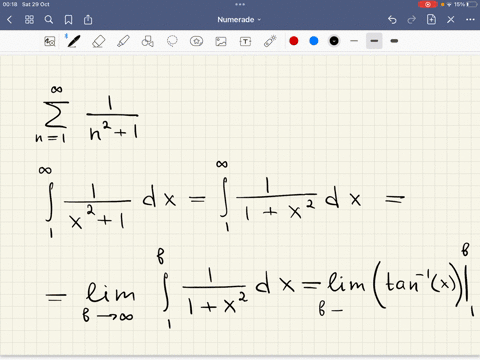The height and width of the screenshot is (360, 480).
Task: Open the Numerade document title dropdown
Action: tap(239, 20)
